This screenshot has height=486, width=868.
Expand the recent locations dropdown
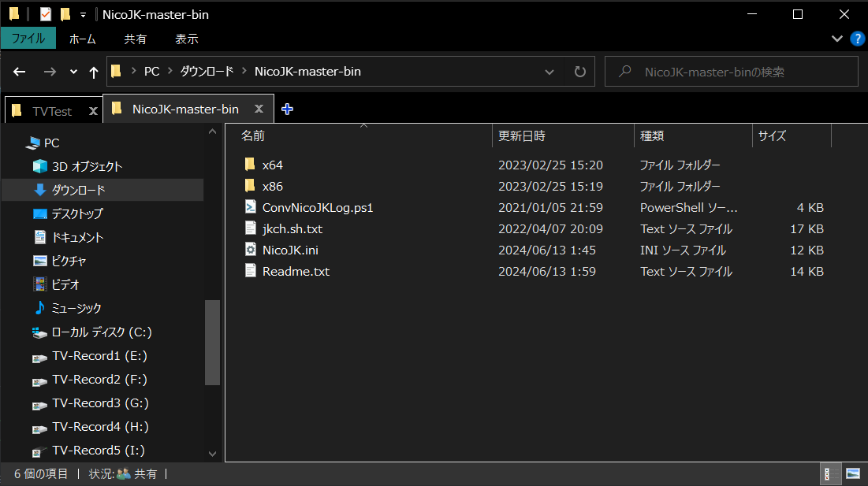point(73,72)
